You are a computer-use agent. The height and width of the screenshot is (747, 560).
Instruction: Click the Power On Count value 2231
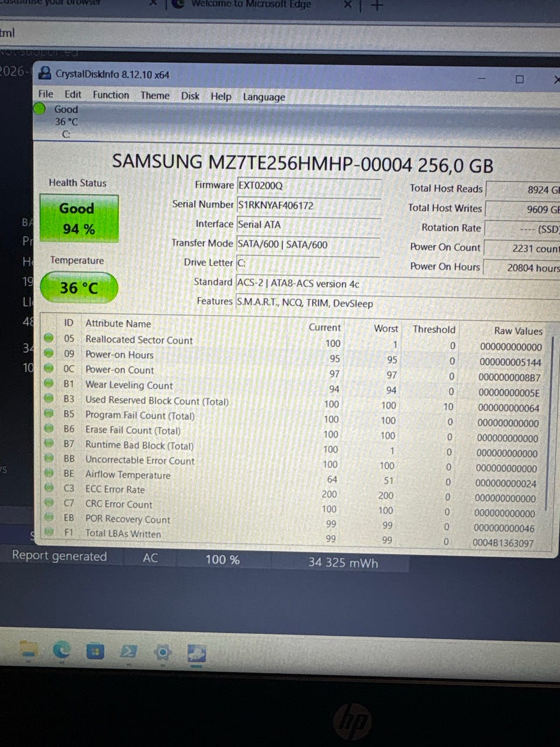click(x=521, y=249)
